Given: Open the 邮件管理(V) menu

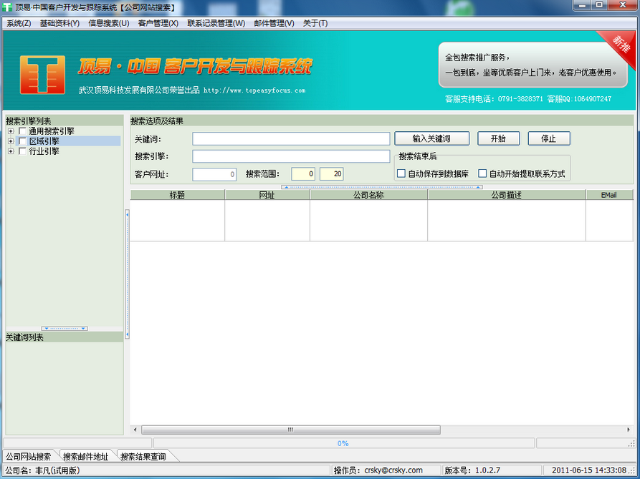Looking at the screenshot, I should click(x=273, y=23).
